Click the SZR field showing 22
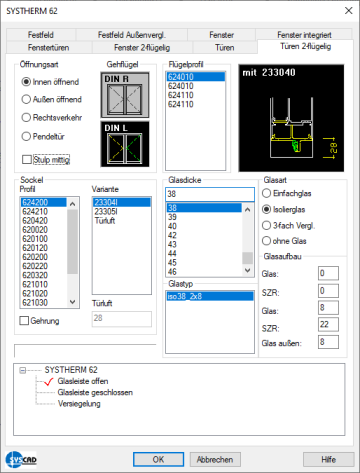Screen dimensions: 360x473 [x=328, y=324]
